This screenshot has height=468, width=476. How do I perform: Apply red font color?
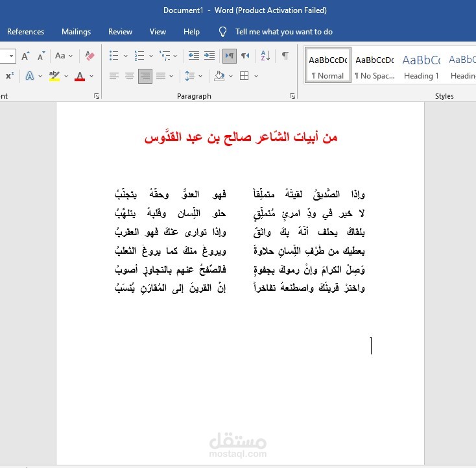80,76
